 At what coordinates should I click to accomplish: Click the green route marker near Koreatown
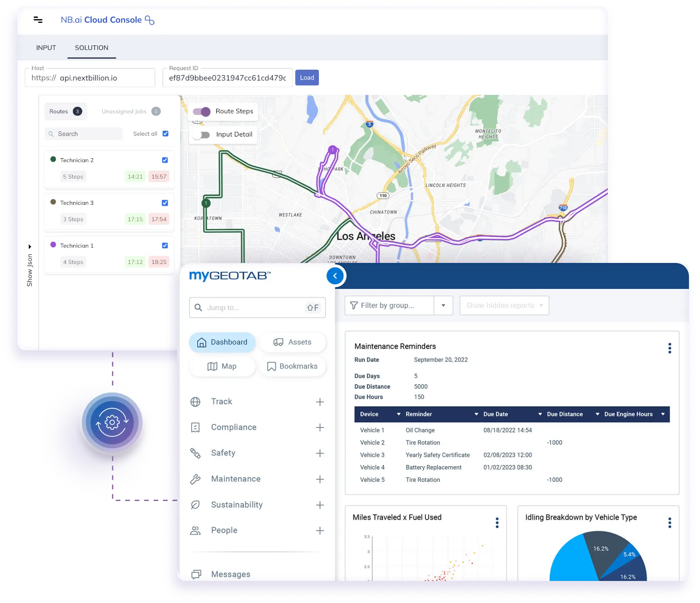point(206,203)
